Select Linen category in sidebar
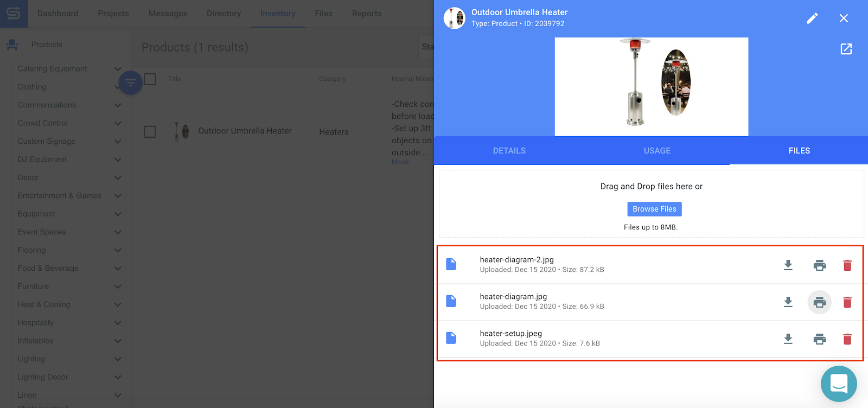 pyautogui.click(x=27, y=396)
